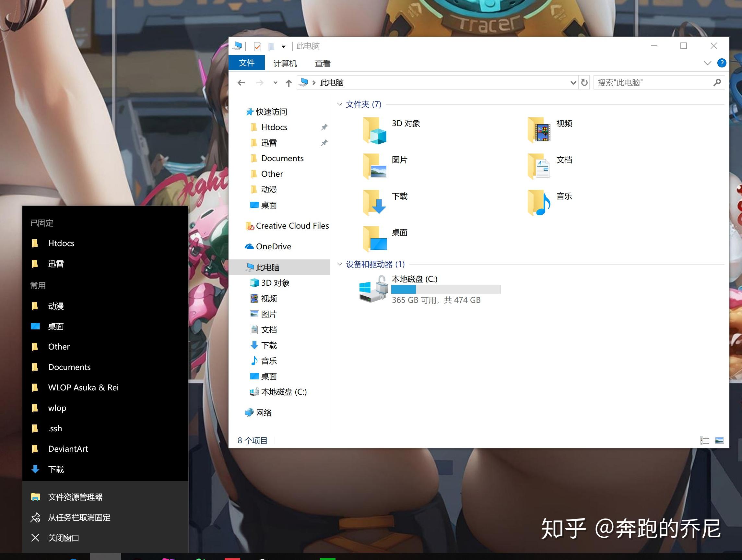
Task: Open Documents in the jump list
Action: click(105, 367)
